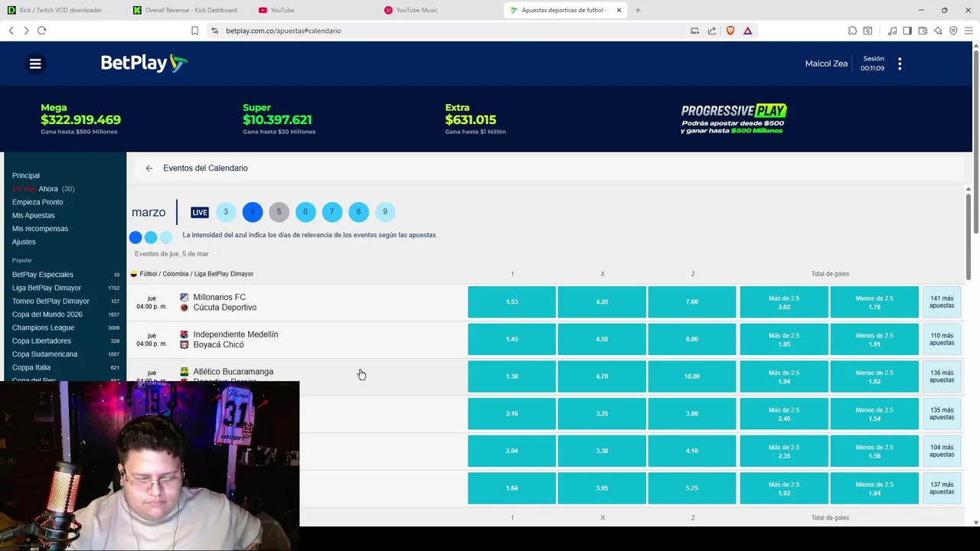980x551 pixels.
Task: Reload the page with the refresh icon
Action: [41, 31]
